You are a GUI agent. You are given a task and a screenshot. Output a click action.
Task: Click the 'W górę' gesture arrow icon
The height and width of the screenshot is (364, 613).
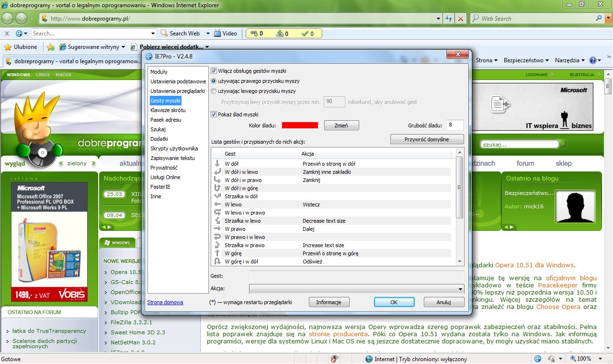tap(217, 253)
